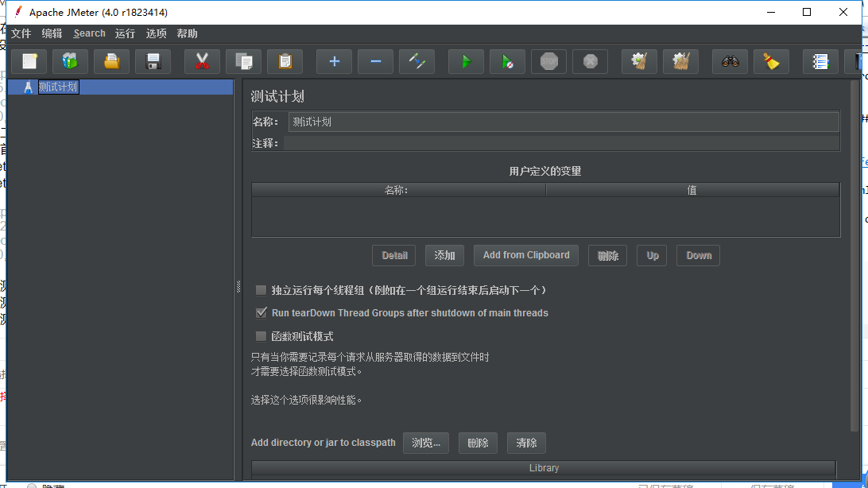Click the split pane divider handle
The image size is (868, 488).
[x=238, y=287]
